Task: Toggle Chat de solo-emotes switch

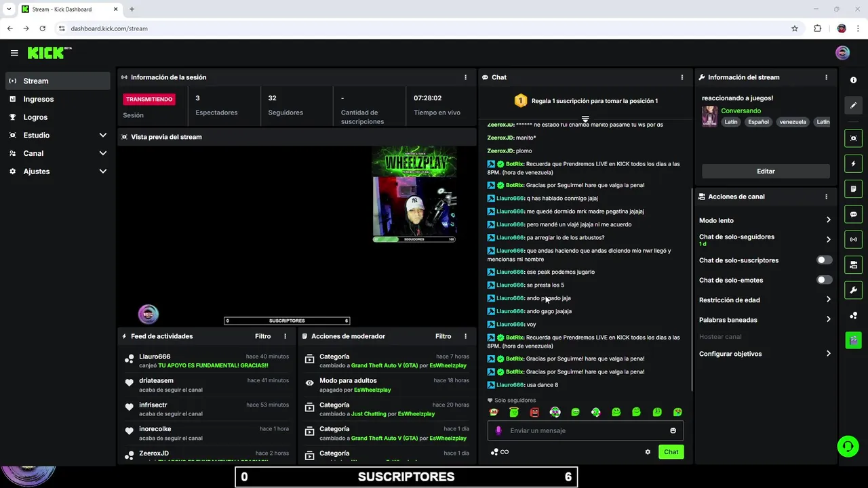Action: click(824, 280)
